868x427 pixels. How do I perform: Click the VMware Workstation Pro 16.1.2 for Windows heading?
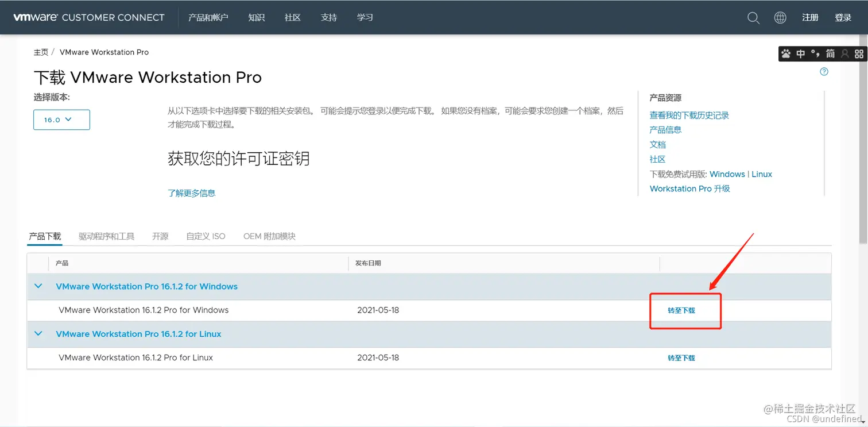click(146, 286)
